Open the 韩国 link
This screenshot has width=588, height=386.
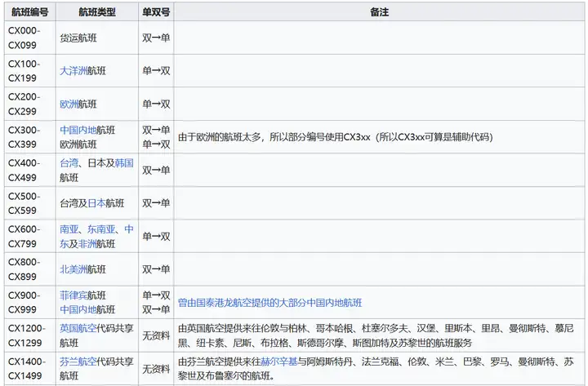tap(124, 163)
